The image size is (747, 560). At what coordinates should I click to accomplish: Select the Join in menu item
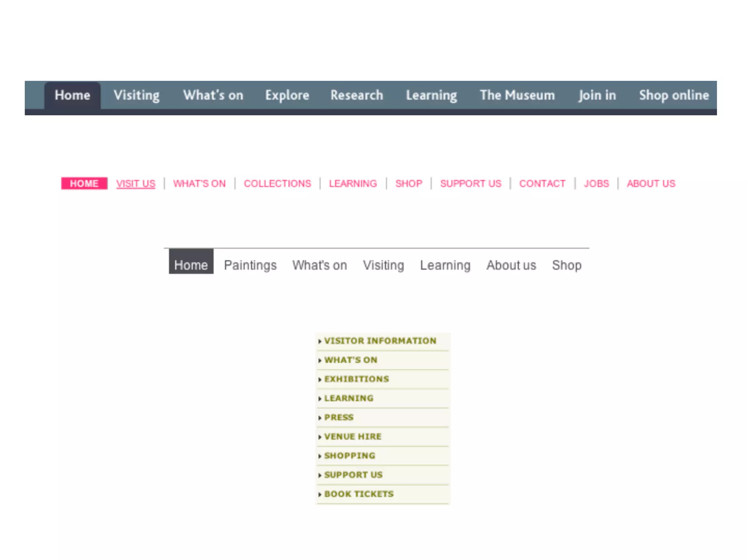tap(597, 95)
